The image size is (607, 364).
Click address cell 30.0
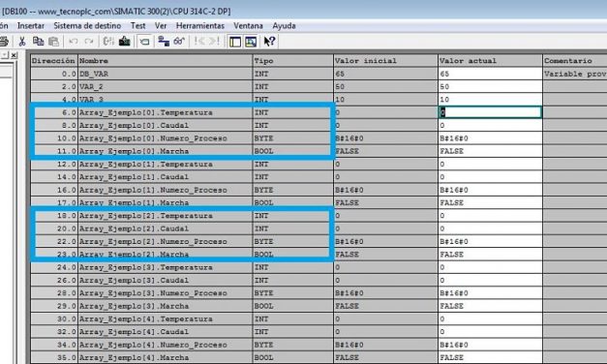(x=54, y=319)
